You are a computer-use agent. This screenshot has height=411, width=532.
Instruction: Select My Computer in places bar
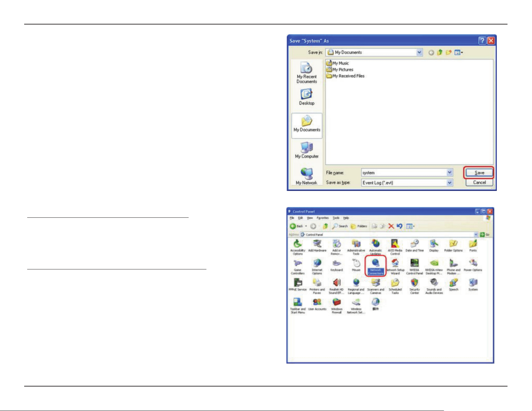click(306, 150)
